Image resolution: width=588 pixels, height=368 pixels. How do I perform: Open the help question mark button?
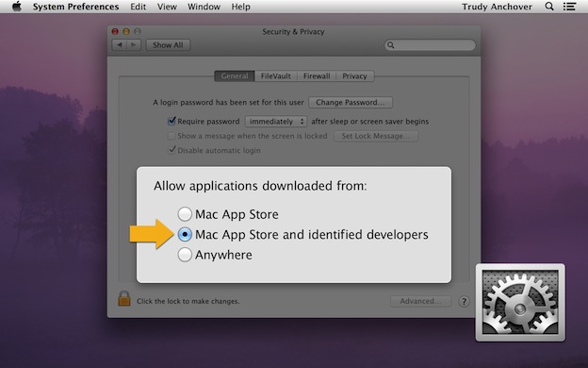pos(464,301)
